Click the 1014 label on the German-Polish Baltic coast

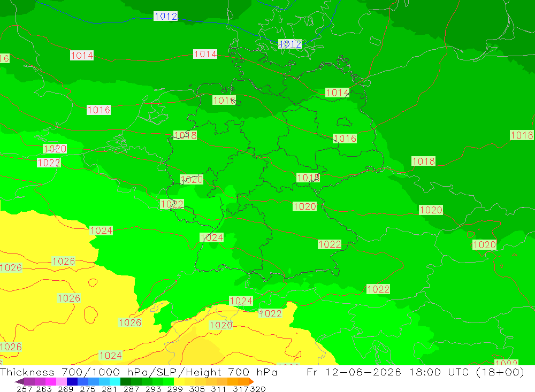click(x=337, y=93)
